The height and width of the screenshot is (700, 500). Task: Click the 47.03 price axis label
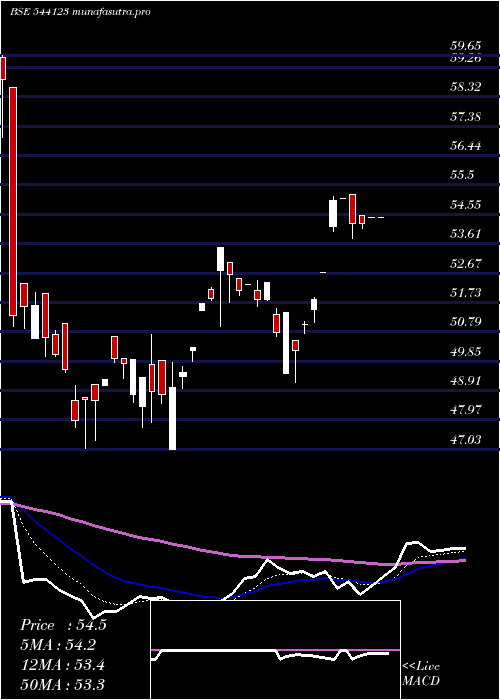pyautogui.click(x=465, y=440)
